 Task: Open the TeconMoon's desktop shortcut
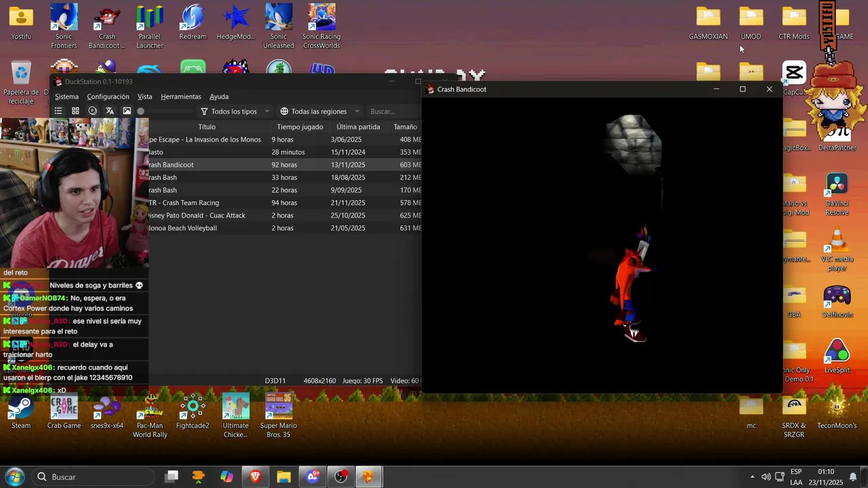(x=837, y=412)
